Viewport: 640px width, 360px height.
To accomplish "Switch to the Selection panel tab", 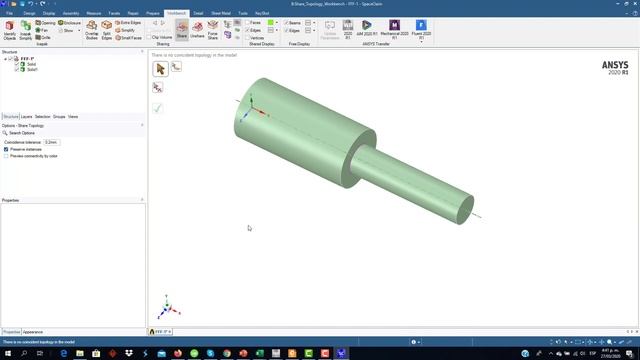I will (x=42, y=117).
